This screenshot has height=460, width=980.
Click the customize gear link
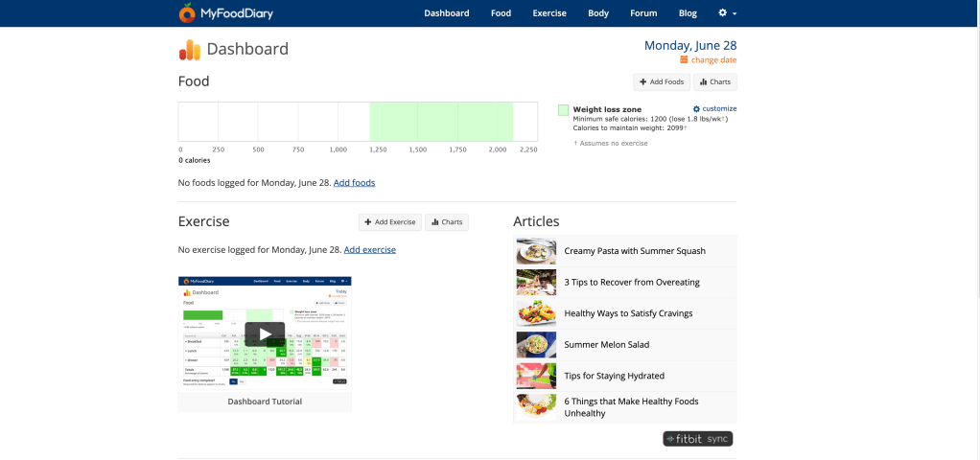(714, 109)
